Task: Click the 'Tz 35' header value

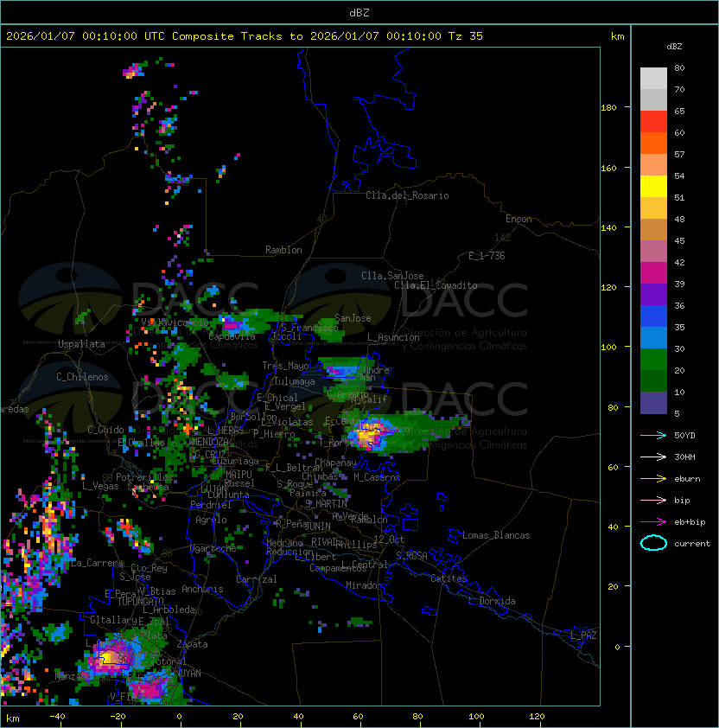Action: 466,36
